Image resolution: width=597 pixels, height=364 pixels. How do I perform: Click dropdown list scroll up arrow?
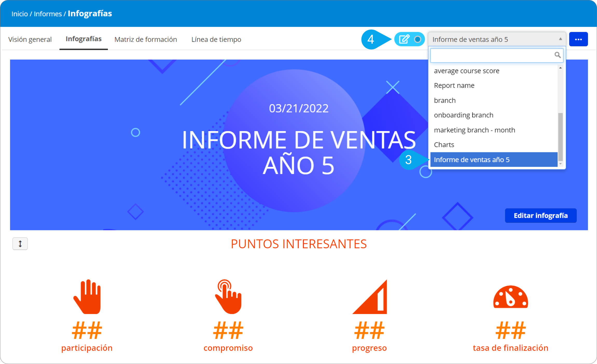pyautogui.click(x=560, y=68)
